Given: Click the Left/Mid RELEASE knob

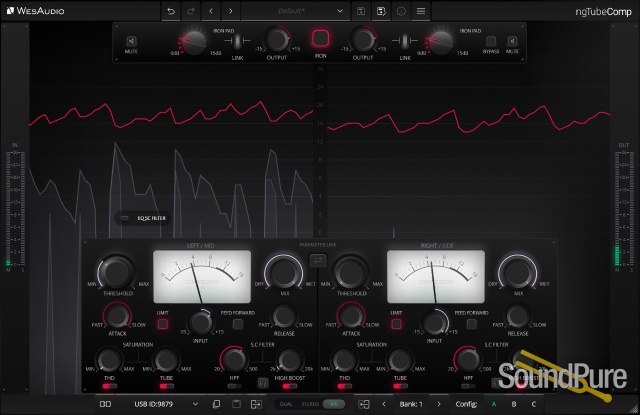Looking at the screenshot, I should (x=284, y=316).
